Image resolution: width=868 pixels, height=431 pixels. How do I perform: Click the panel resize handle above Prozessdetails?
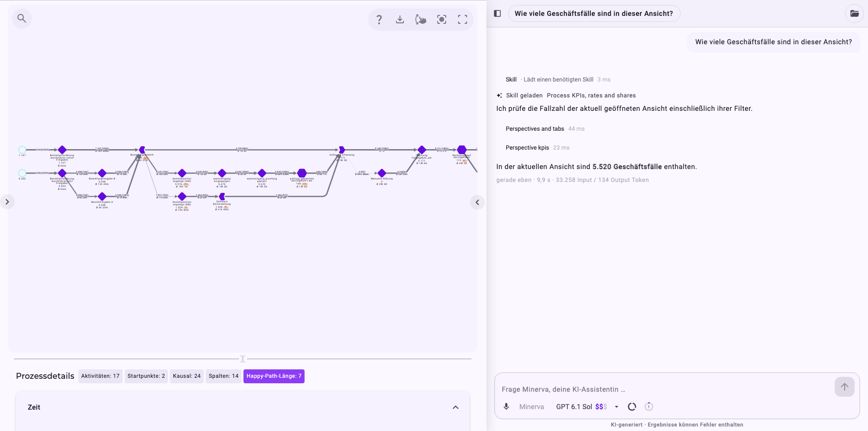[x=242, y=359]
